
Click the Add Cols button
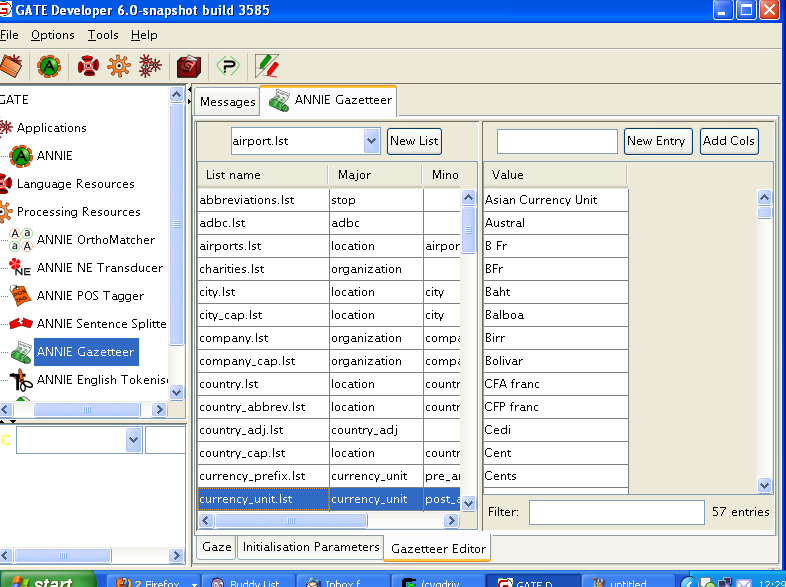pos(729,141)
